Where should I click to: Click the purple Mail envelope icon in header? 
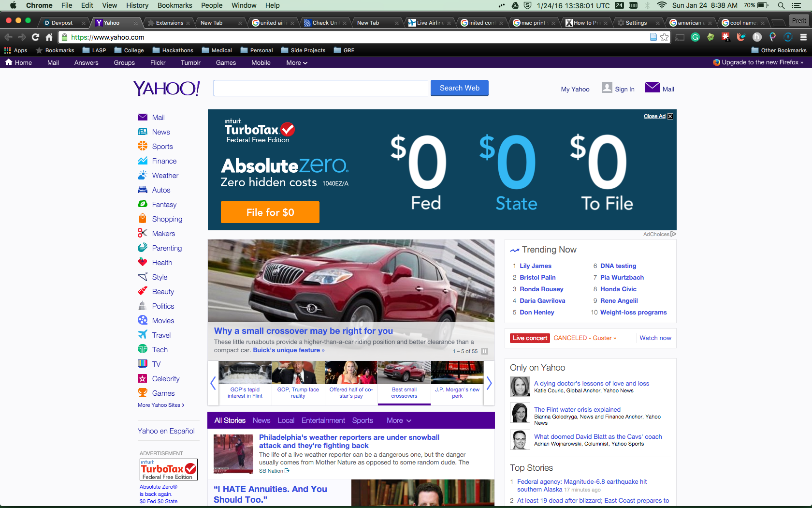pyautogui.click(x=652, y=87)
